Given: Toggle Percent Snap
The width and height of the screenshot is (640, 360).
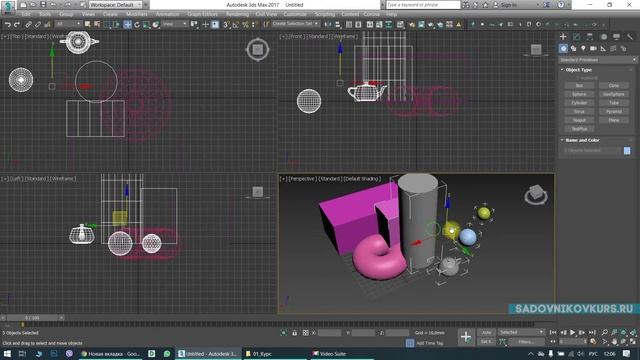Looking at the screenshot, I should coord(245,24).
